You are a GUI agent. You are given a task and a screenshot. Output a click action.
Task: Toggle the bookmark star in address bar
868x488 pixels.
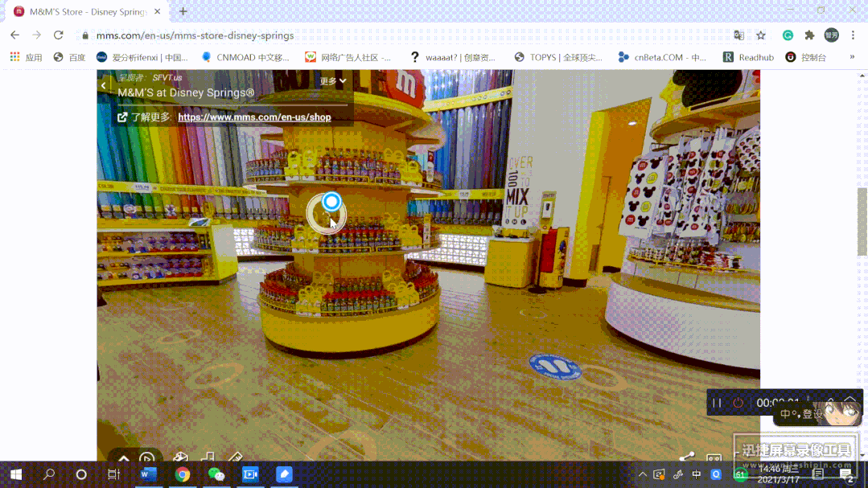pyautogui.click(x=760, y=35)
